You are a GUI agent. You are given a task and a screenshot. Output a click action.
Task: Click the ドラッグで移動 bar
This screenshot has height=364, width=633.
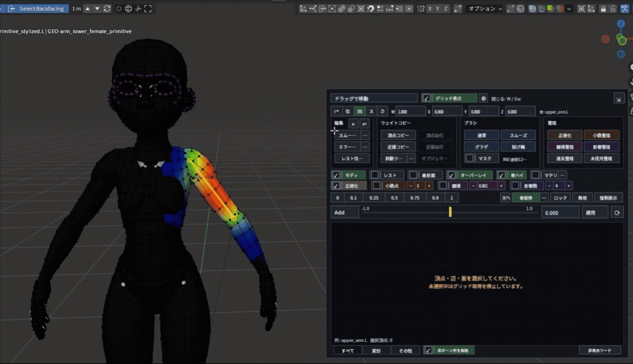pos(374,98)
